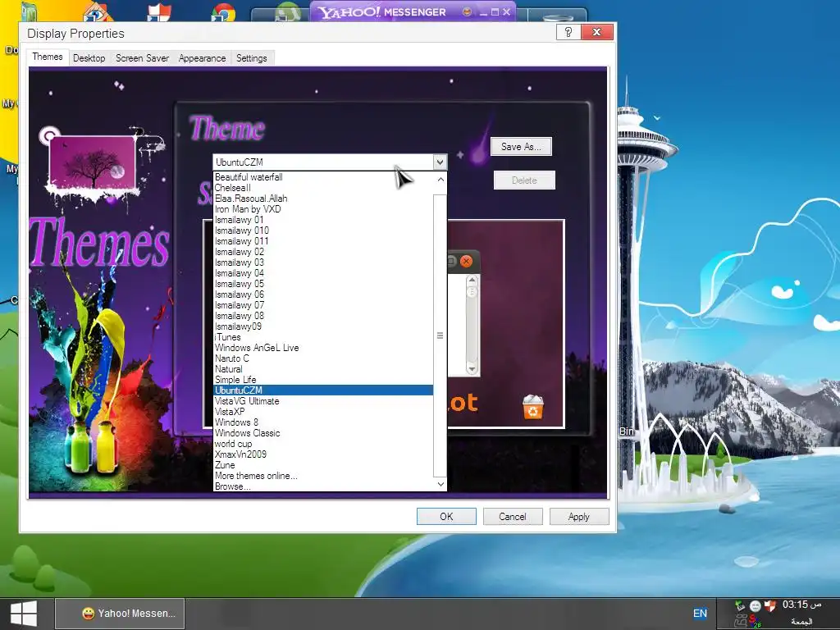The image size is (840, 630).
Task: Open the Theme combo box dropdown arrow
Action: pyautogui.click(x=440, y=162)
